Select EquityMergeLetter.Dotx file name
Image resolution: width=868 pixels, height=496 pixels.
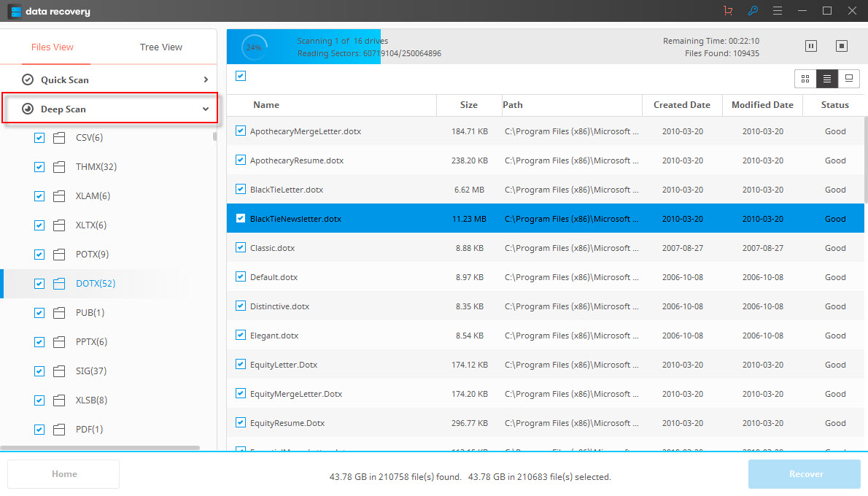[296, 394]
